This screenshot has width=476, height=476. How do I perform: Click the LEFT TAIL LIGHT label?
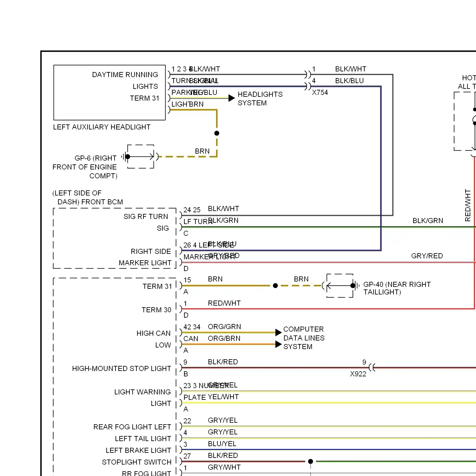coord(143,439)
